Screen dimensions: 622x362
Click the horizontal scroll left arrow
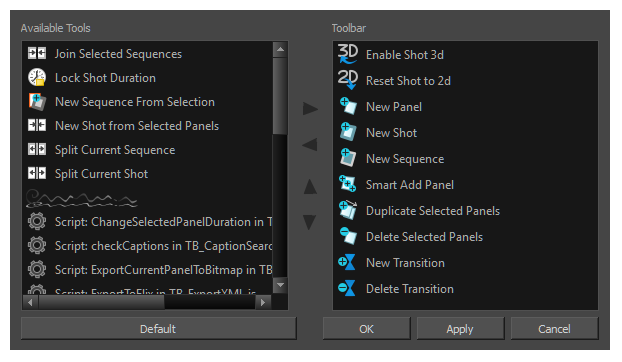pyautogui.click(x=30, y=303)
